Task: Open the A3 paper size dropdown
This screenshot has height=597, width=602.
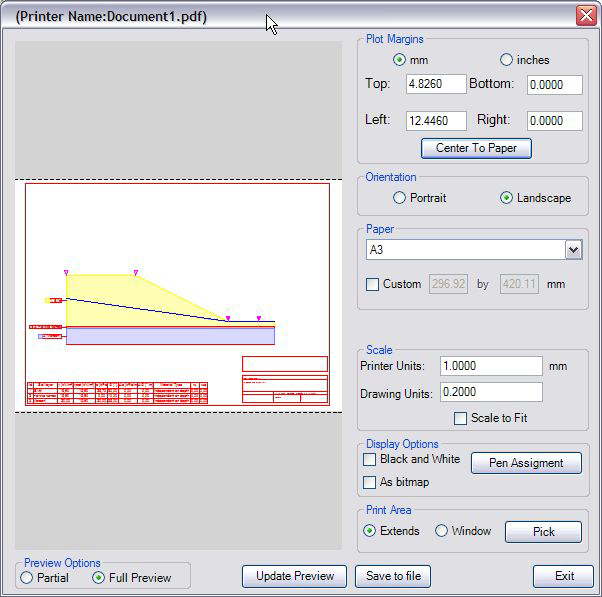Action: (x=574, y=250)
